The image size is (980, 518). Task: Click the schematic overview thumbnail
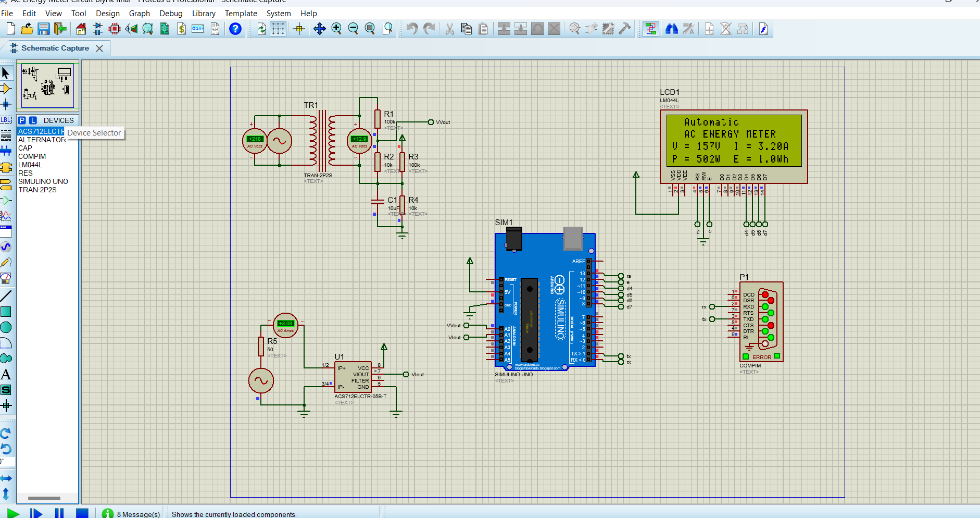[47, 85]
